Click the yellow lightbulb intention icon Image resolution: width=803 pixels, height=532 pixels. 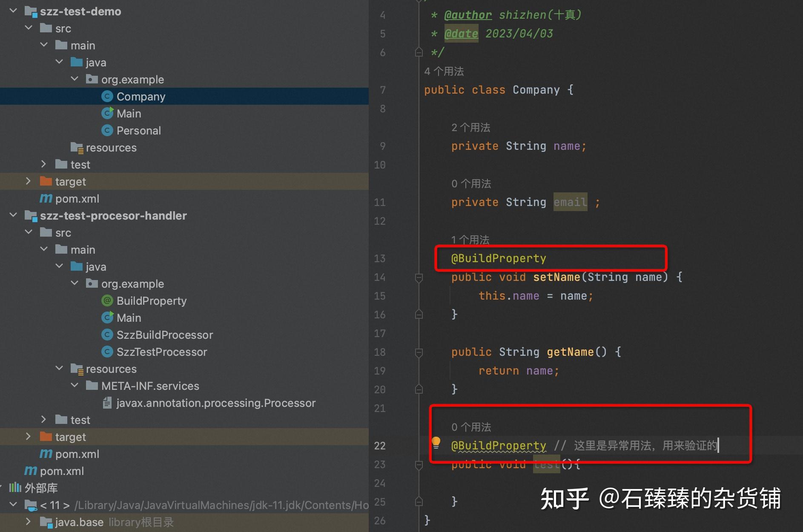coord(436,443)
